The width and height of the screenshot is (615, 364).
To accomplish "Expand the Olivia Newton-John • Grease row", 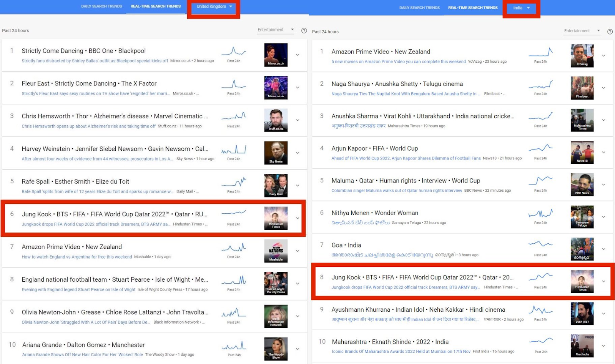I will coord(298,316).
